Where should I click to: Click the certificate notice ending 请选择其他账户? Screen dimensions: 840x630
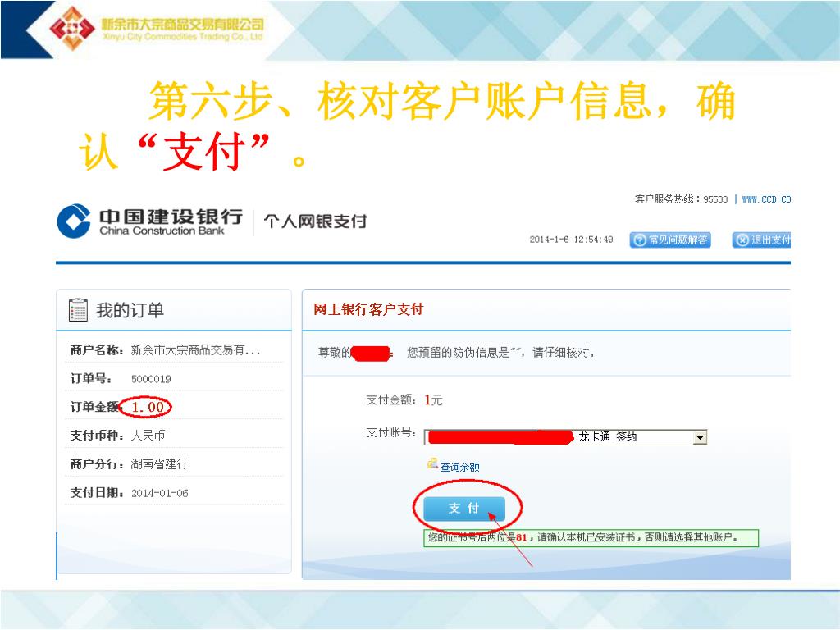click(591, 537)
